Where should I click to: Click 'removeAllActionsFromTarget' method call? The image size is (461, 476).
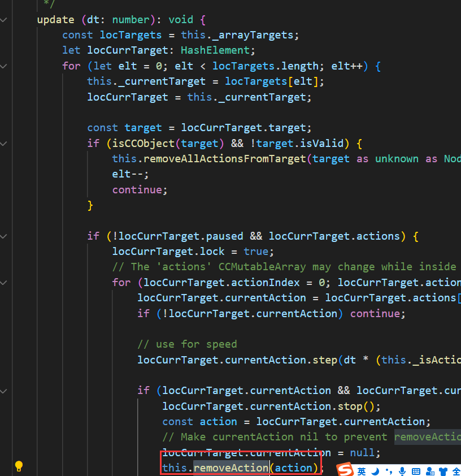[225, 159]
